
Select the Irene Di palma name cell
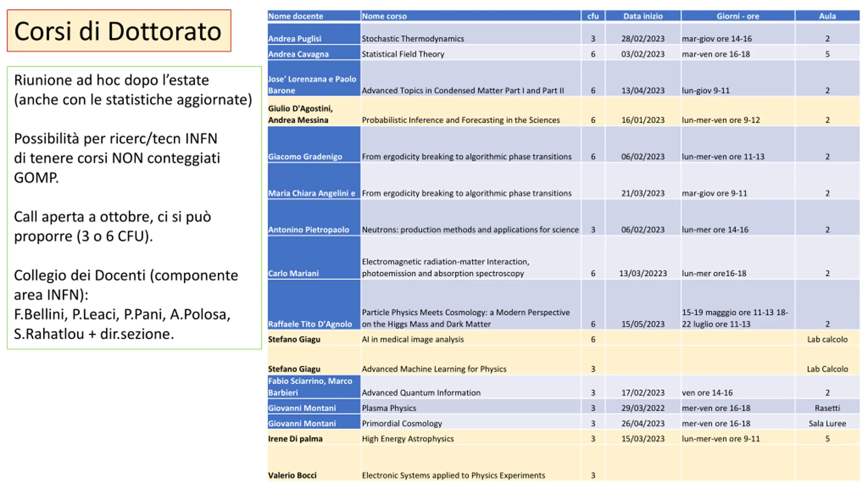(x=295, y=439)
